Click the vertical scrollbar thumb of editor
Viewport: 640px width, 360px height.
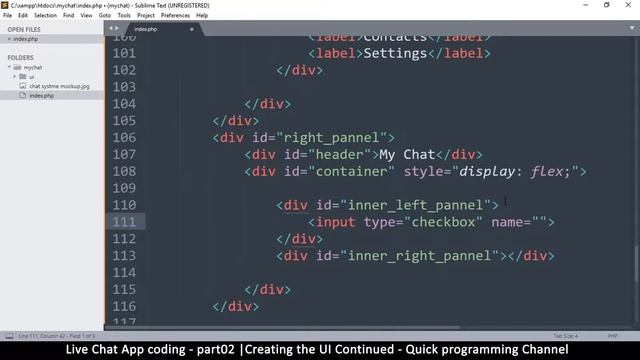point(636,263)
